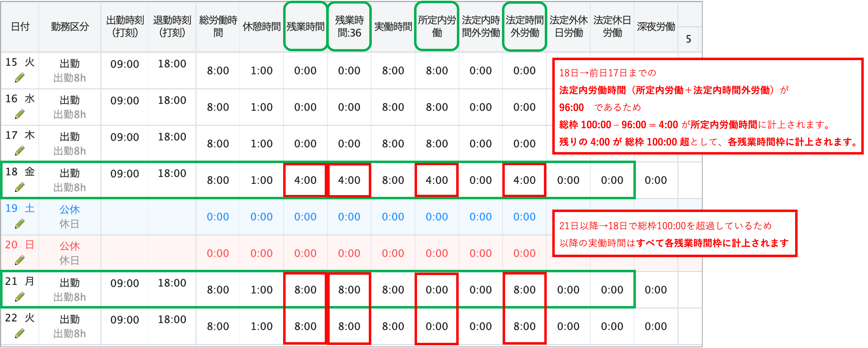The image size is (868, 348).
Task: Click the pencil edit icon for 20 日
Action: point(19,260)
